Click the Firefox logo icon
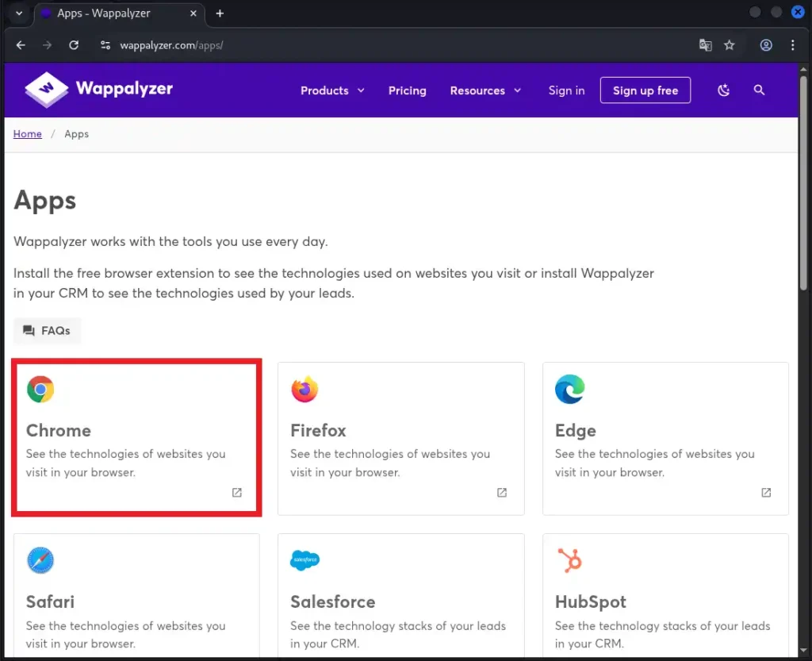Viewport: 812px width, 661px height. (305, 390)
